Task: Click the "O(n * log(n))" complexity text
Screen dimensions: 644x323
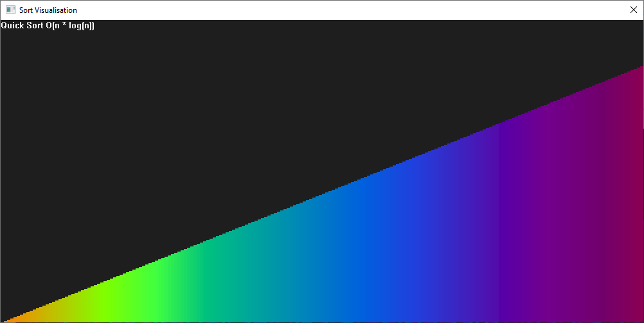Action: click(x=71, y=26)
